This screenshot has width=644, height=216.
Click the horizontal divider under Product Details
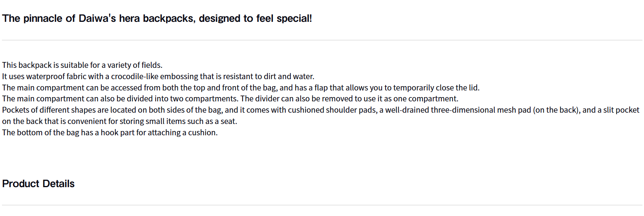coord(322,205)
